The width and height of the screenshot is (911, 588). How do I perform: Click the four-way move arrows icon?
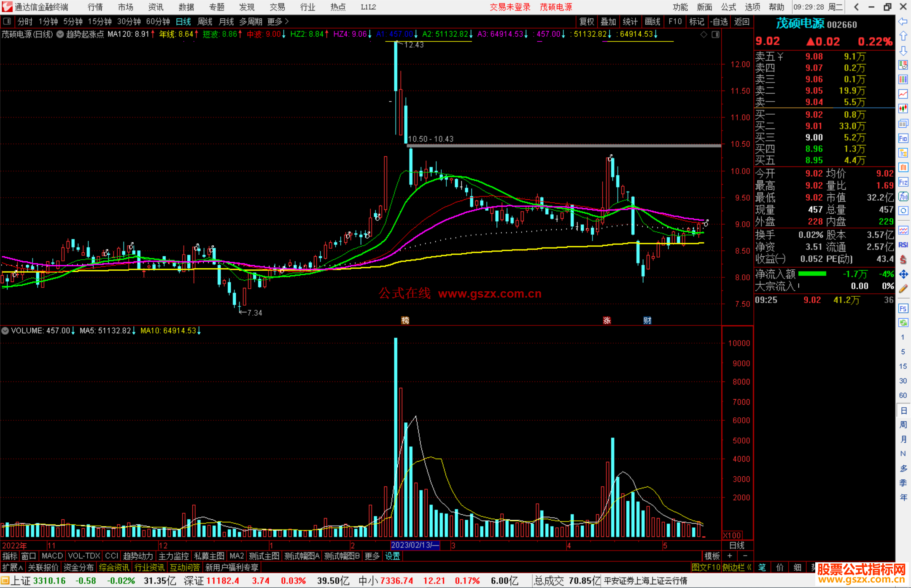[x=903, y=274]
